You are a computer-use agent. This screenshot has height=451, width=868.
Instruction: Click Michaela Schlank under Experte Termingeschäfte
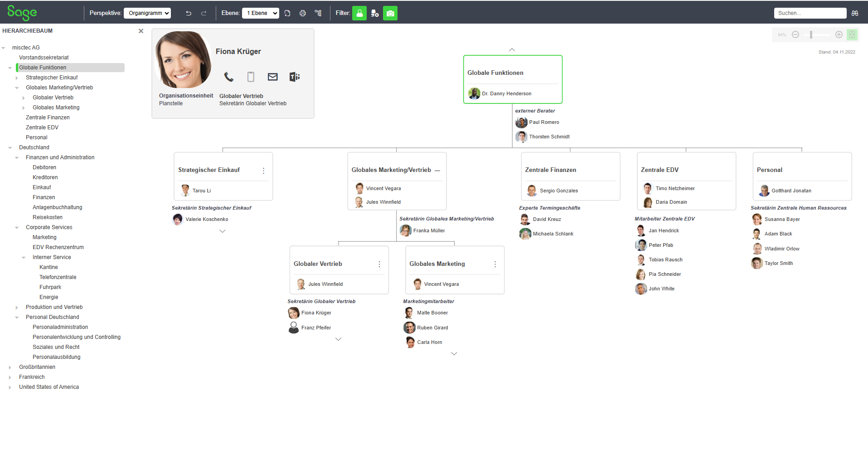[553, 234]
